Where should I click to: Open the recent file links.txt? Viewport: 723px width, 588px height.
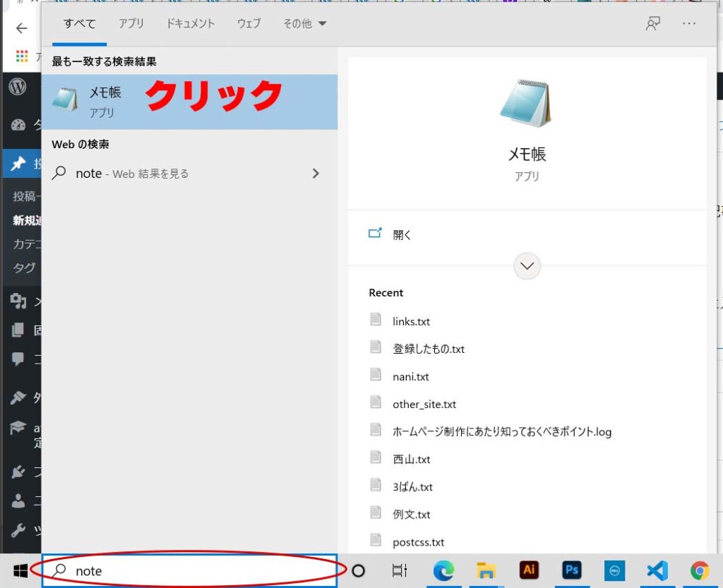(x=411, y=321)
